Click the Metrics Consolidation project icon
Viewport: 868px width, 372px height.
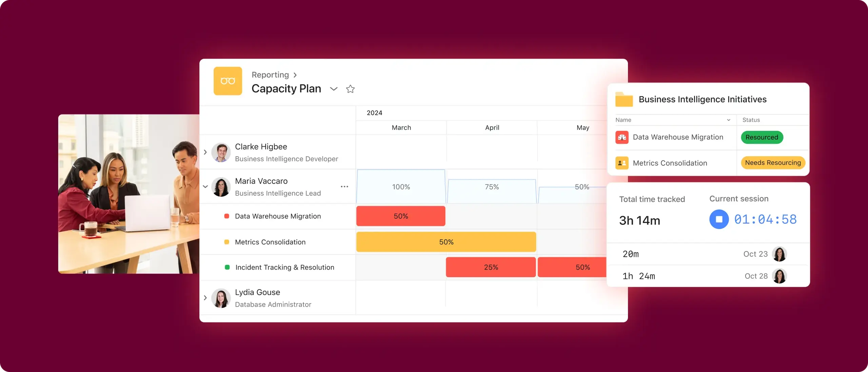(622, 162)
